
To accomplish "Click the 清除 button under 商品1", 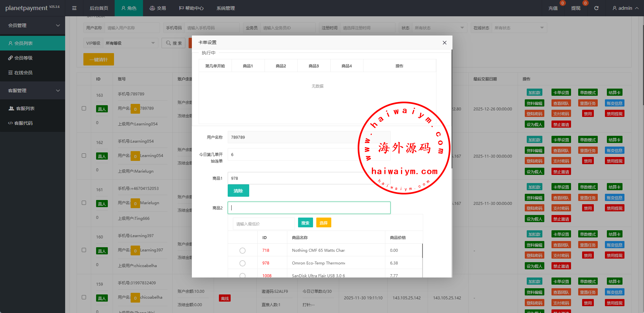I will pyautogui.click(x=238, y=191).
